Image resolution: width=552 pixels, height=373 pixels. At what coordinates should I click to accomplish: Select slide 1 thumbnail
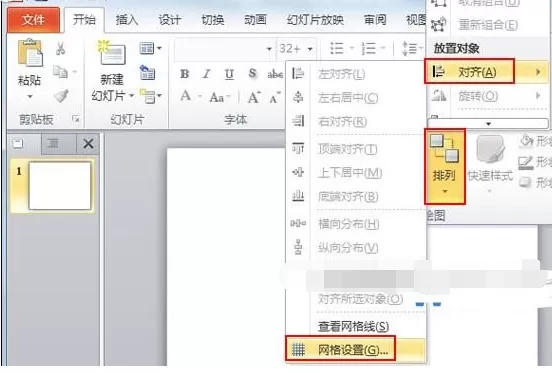tap(59, 185)
